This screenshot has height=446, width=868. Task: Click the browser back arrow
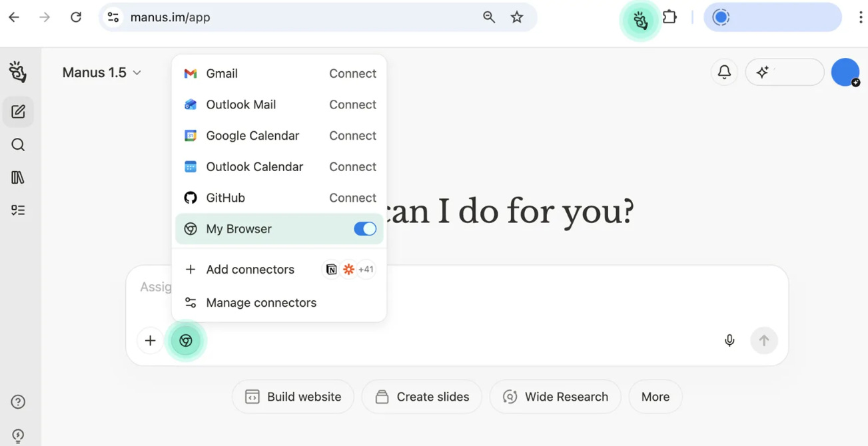coord(14,17)
